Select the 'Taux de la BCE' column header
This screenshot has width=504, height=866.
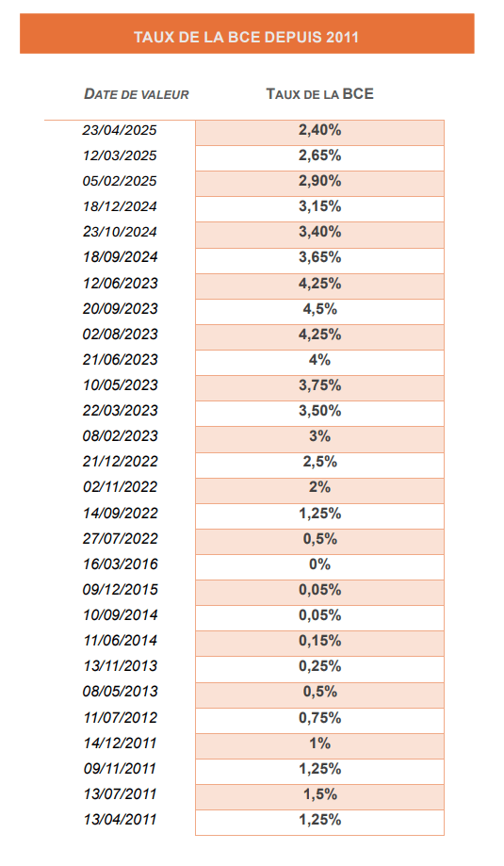(319, 94)
